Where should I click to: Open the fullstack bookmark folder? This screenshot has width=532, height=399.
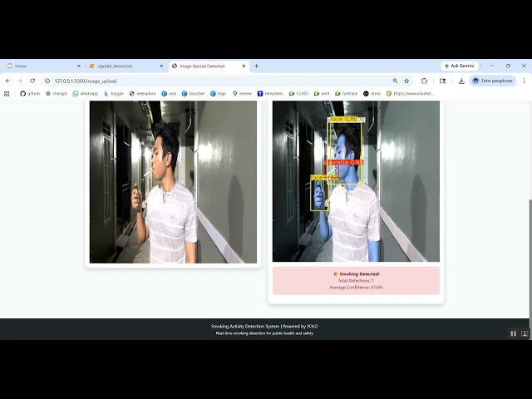pyautogui.click(x=346, y=94)
